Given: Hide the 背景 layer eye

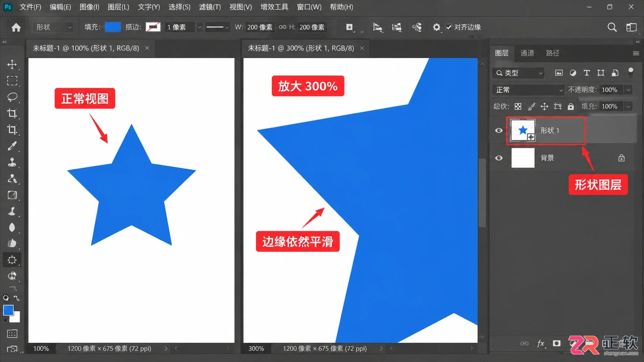Looking at the screenshot, I should 499,158.
